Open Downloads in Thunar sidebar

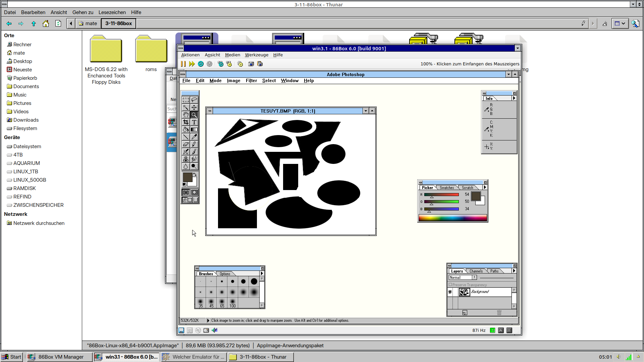click(26, 120)
